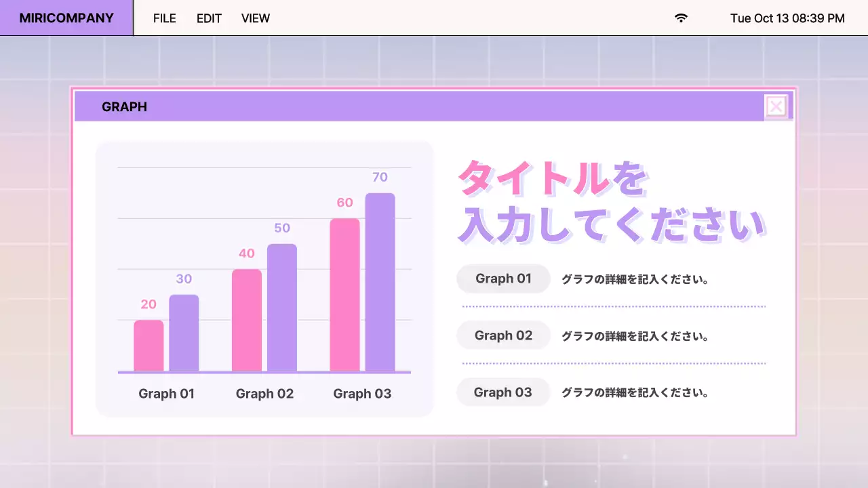This screenshot has width=868, height=488.
Task: Select the Graph 01 legend pill
Action: pyautogui.click(x=503, y=279)
